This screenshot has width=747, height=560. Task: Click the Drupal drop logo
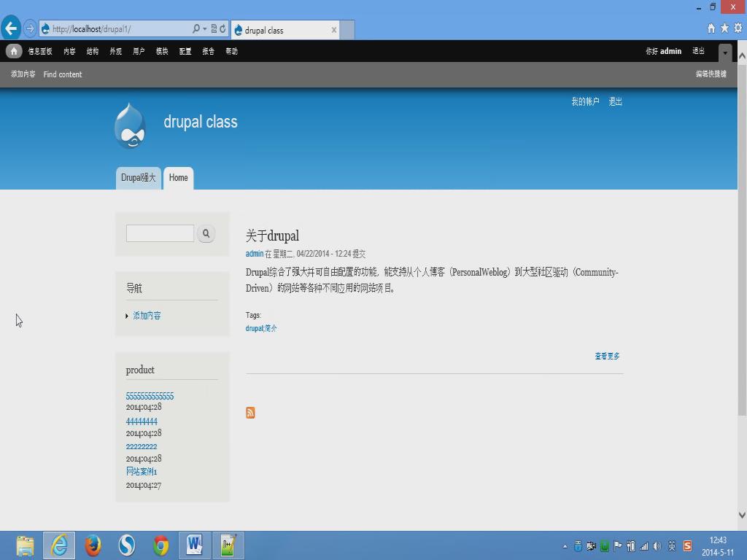(x=130, y=125)
